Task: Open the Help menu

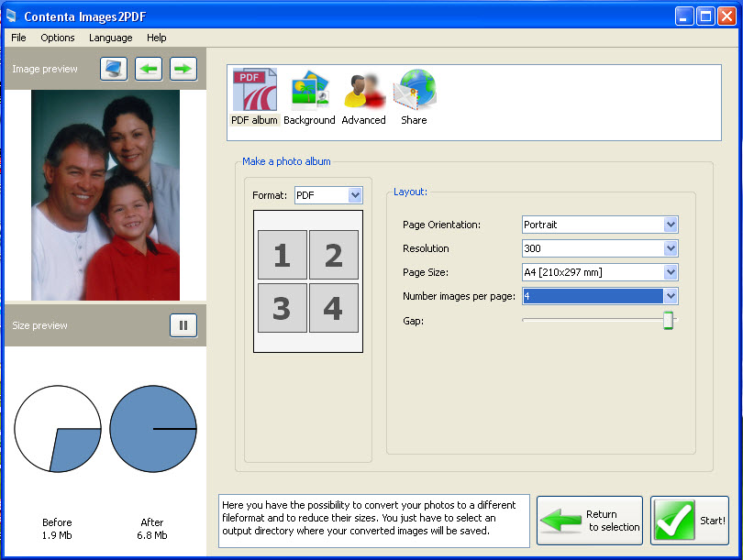Action: 156,38
